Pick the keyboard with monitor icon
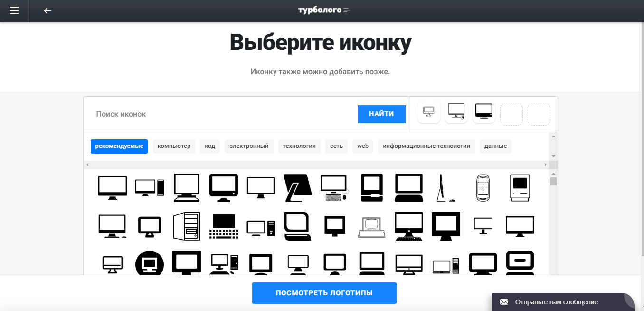Viewport: 644px width, 311px height. pos(223,226)
